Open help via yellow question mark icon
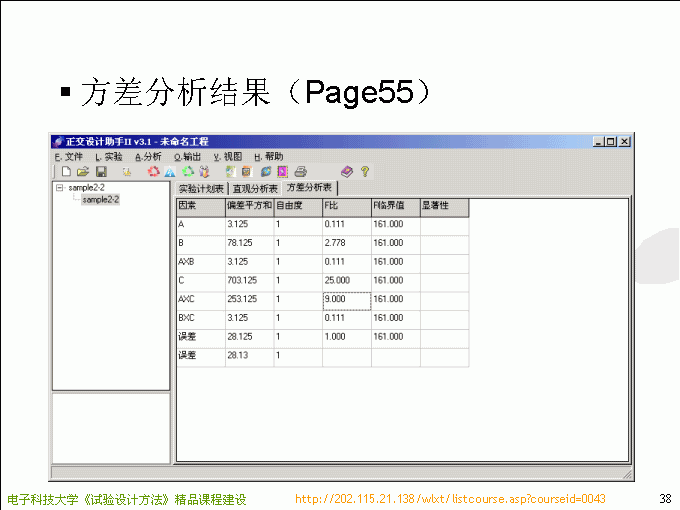 pos(365,172)
